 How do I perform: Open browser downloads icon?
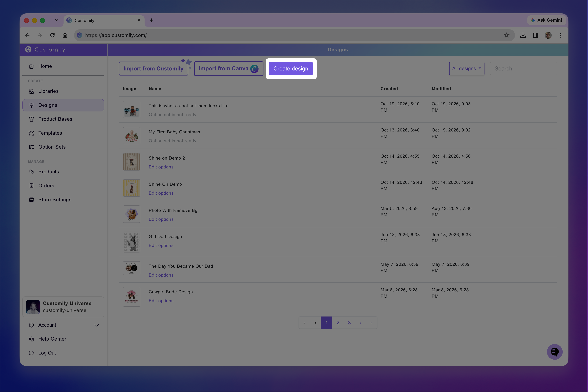[x=523, y=35]
